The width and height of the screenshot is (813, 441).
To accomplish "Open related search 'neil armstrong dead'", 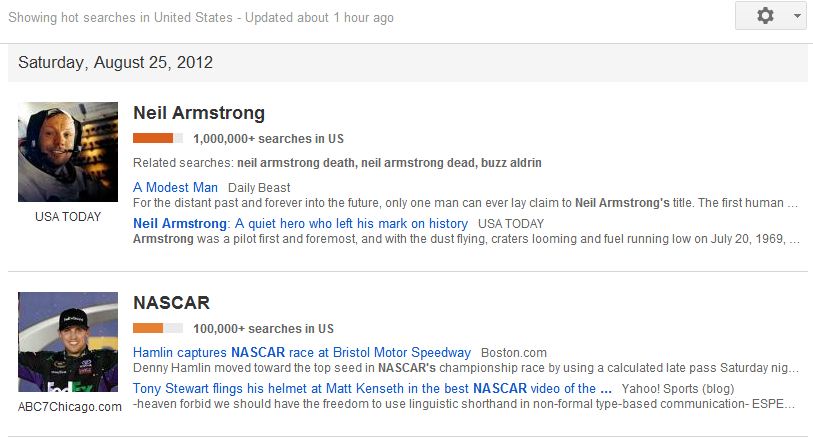I will (x=418, y=163).
